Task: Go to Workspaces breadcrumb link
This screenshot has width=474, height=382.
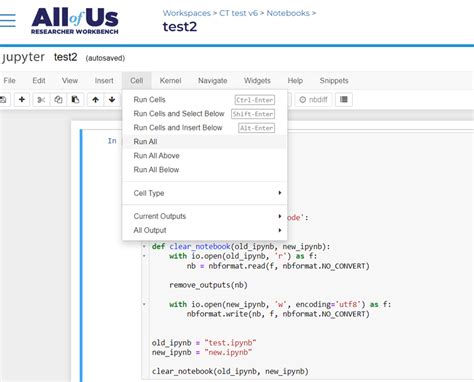Action: 187,13
